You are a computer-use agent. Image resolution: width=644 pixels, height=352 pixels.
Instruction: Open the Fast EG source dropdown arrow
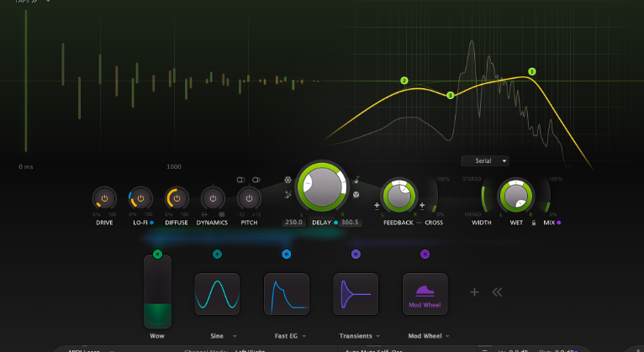click(x=304, y=336)
